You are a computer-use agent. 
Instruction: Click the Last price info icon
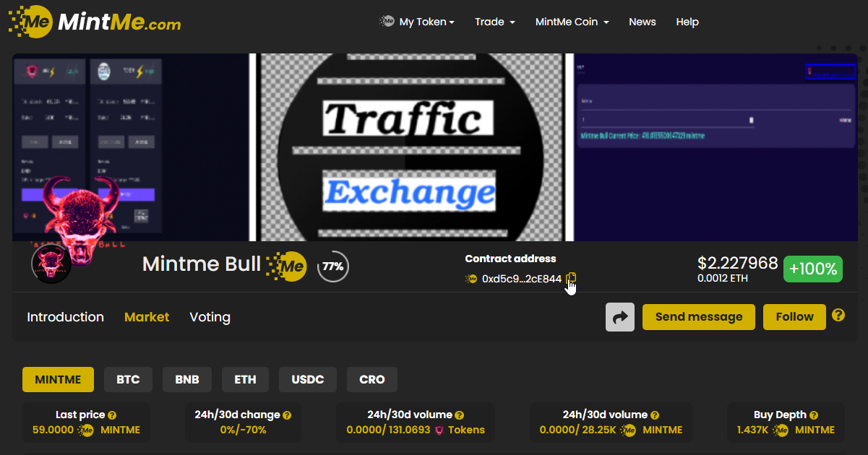pos(112,415)
